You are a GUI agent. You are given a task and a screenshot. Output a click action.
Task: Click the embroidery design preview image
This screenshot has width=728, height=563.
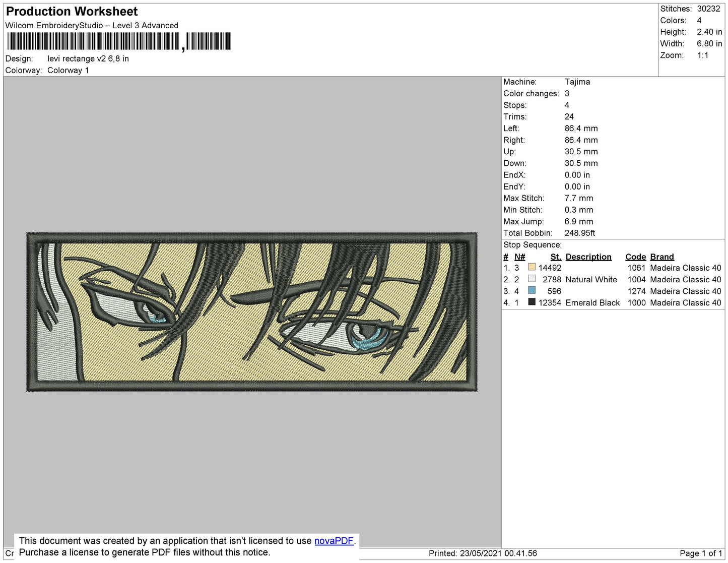point(252,312)
